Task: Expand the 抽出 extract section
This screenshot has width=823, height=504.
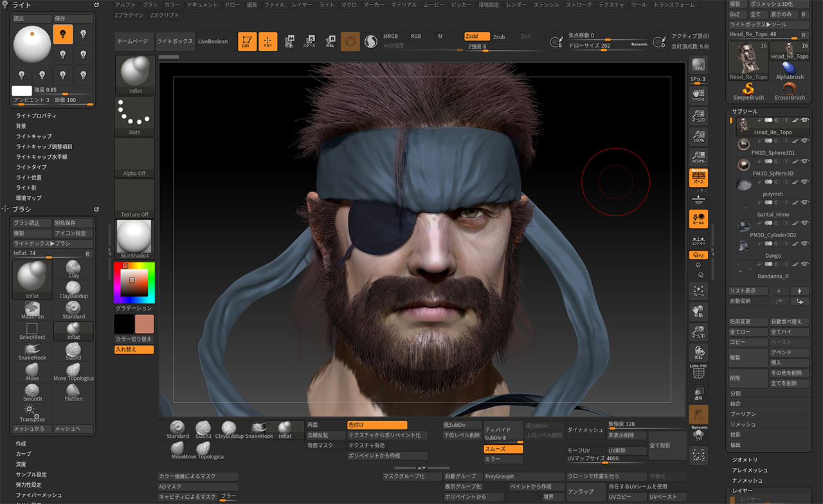Action: click(736, 445)
